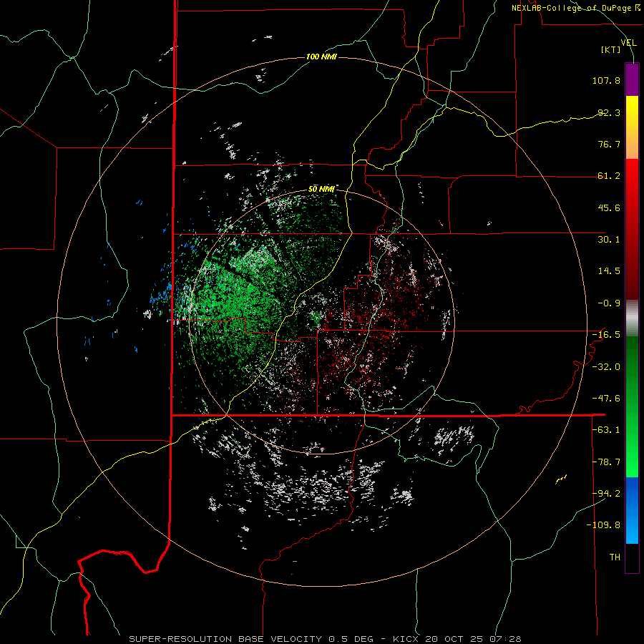Image resolution: width=644 pixels, height=644 pixels.
Task: Click the yellow-orange segment of the color bar
Action: [x=632, y=127]
